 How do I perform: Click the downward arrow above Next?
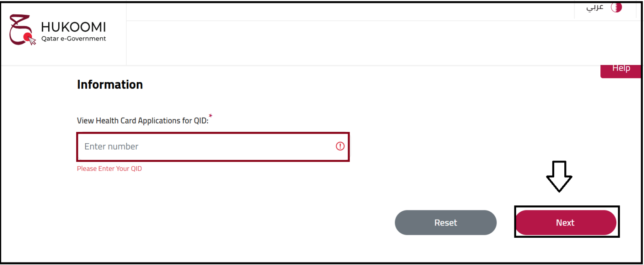[559, 176]
